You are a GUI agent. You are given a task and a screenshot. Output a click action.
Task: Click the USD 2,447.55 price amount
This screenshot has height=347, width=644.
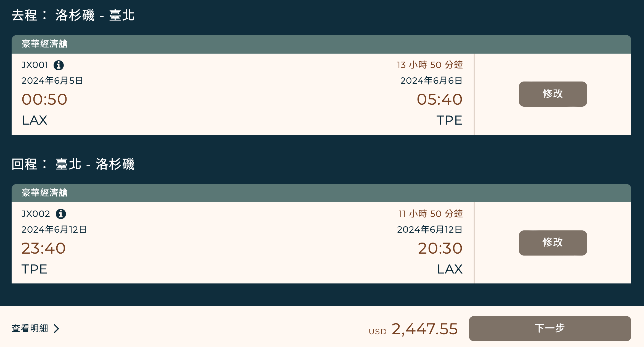424,328
